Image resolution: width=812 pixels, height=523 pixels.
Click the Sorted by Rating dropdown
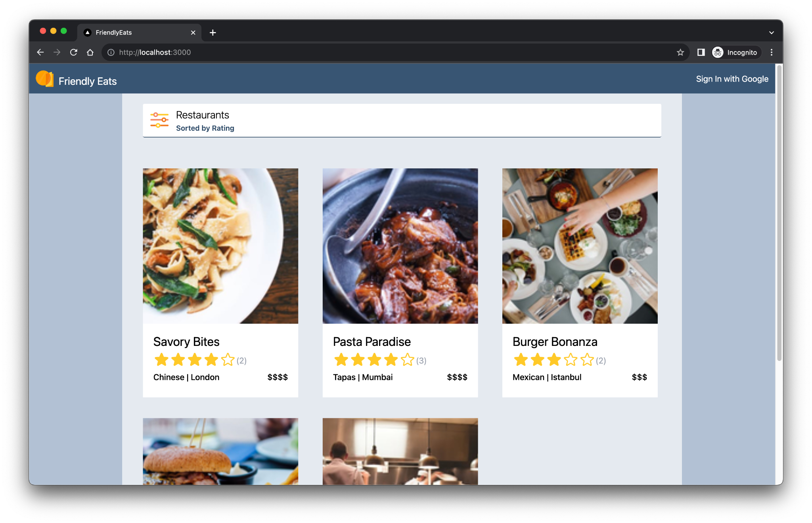pos(205,128)
